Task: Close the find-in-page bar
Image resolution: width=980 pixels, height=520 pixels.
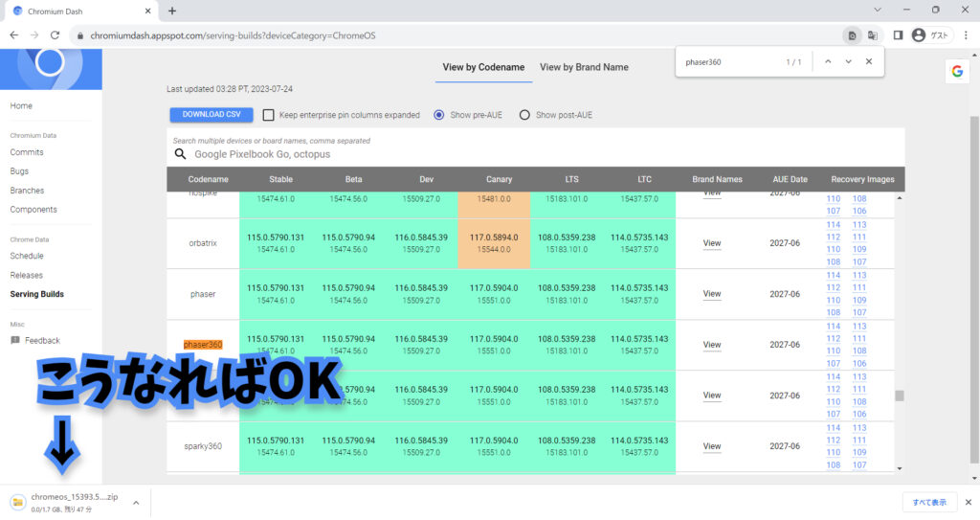Action: click(x=869, y=61)
